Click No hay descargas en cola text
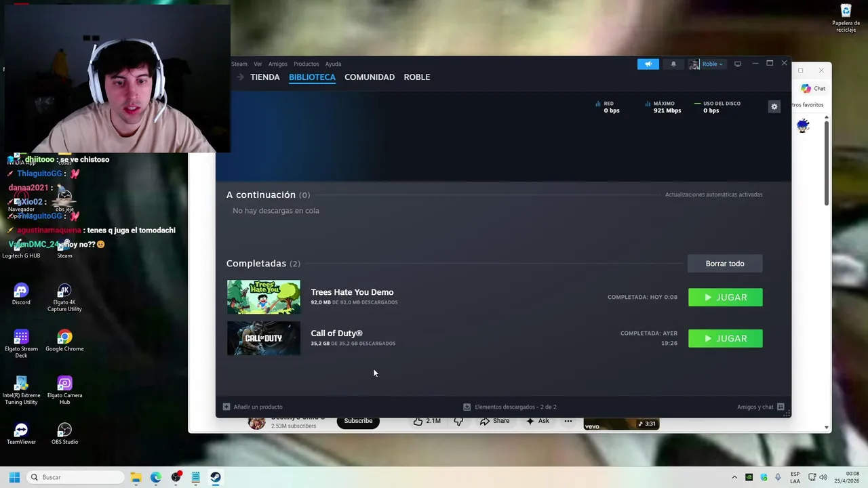 coord(276,211)
